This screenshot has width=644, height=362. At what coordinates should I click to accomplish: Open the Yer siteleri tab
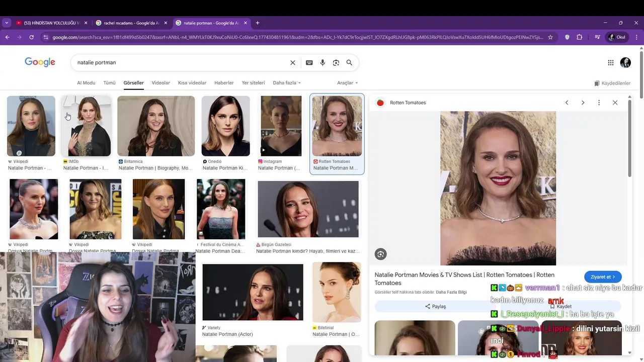pos(253,83)
